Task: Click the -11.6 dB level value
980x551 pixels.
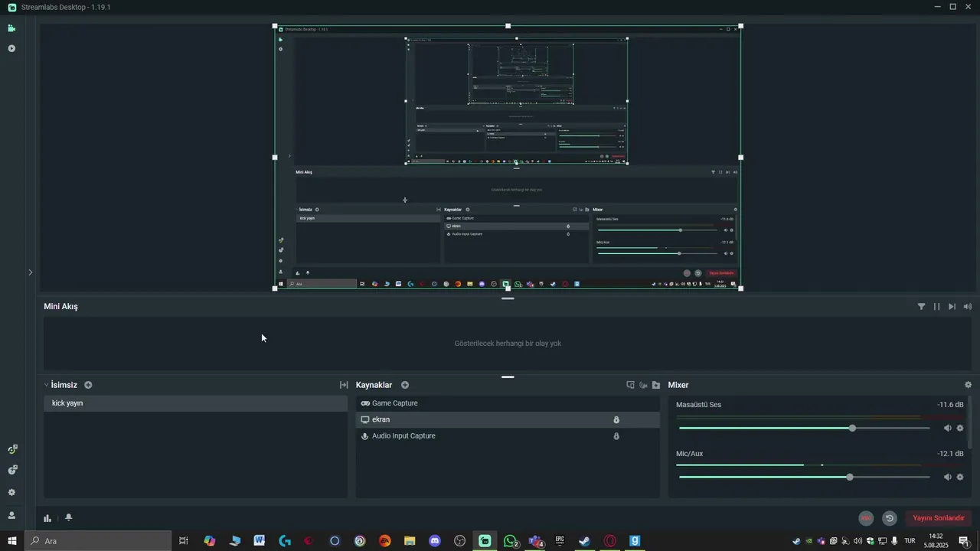Action: pos(950,405)
